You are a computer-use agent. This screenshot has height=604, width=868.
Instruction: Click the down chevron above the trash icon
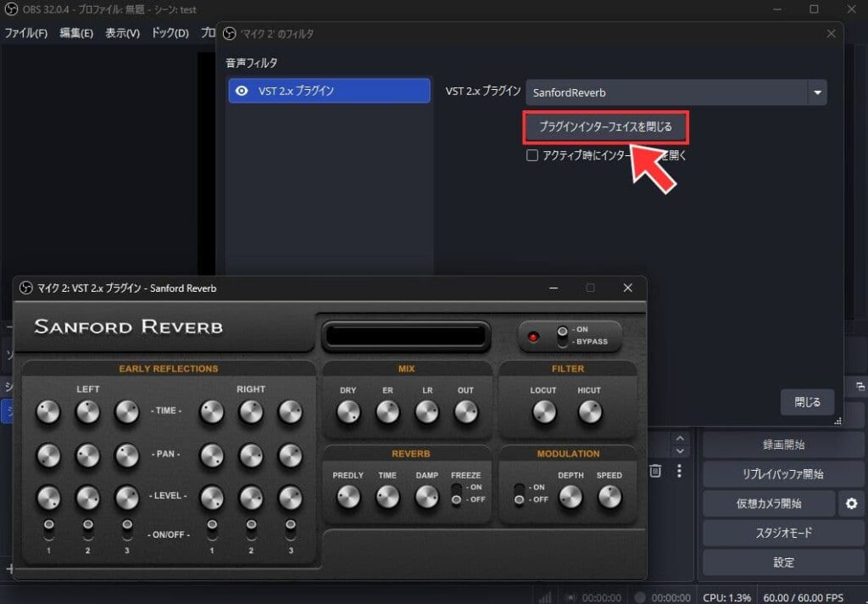point(679,451)
